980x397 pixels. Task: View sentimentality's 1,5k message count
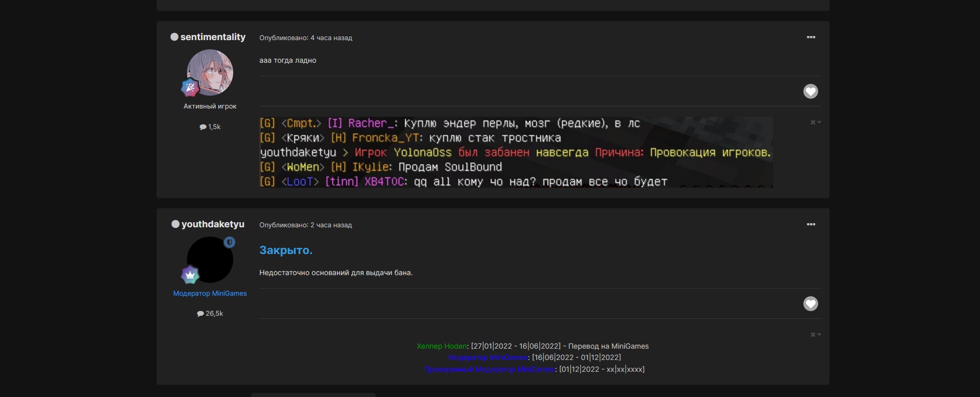tap(210, 127)
